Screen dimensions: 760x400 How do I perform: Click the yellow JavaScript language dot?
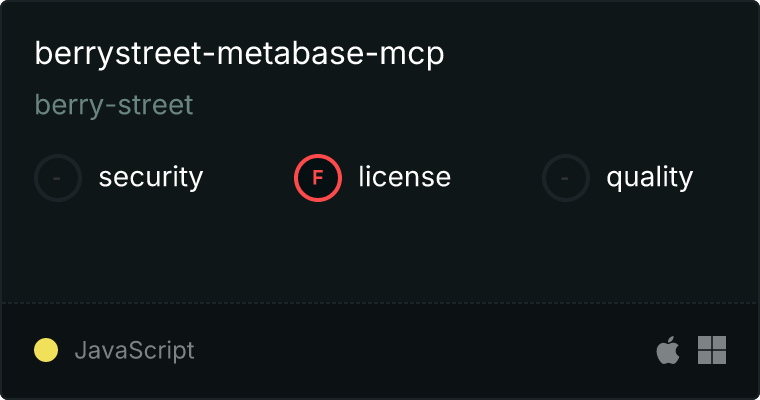46,350
